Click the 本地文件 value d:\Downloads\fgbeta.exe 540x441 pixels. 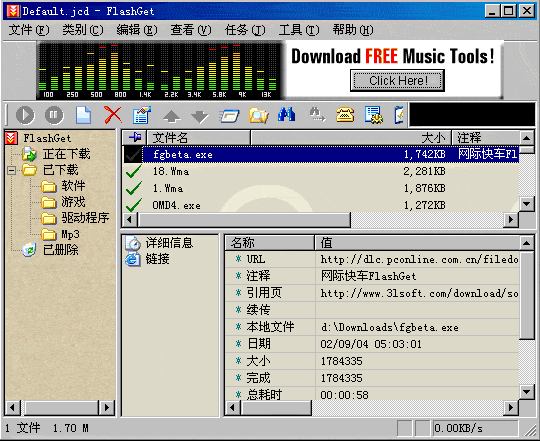[x=389, y=327]
